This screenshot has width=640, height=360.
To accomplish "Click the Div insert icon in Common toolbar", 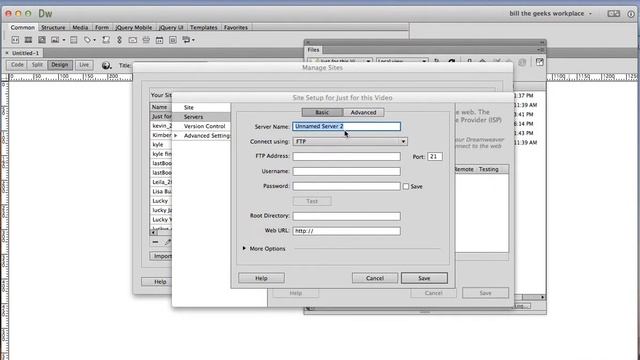I will [15, 40].
